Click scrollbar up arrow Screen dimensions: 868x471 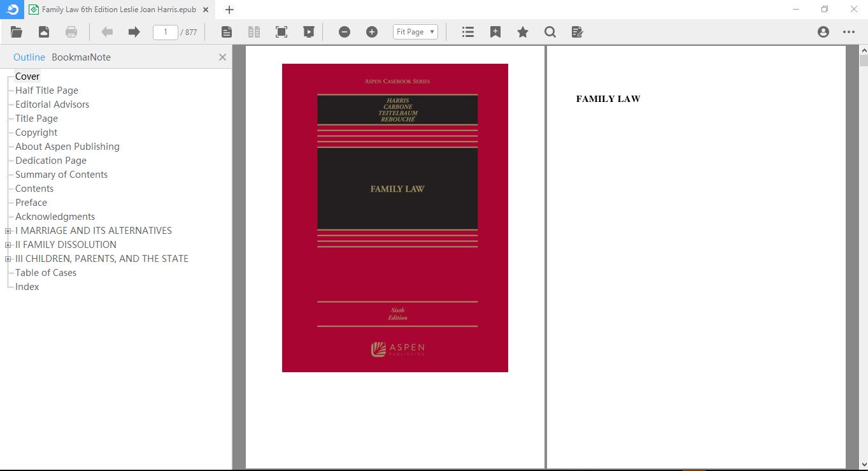864,50
